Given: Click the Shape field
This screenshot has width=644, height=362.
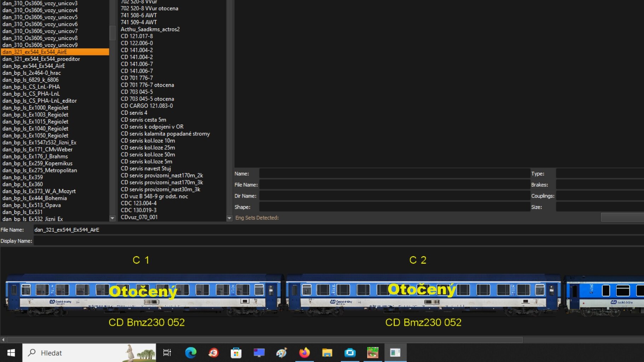Looking at the screenshot, I should (394, 207).
